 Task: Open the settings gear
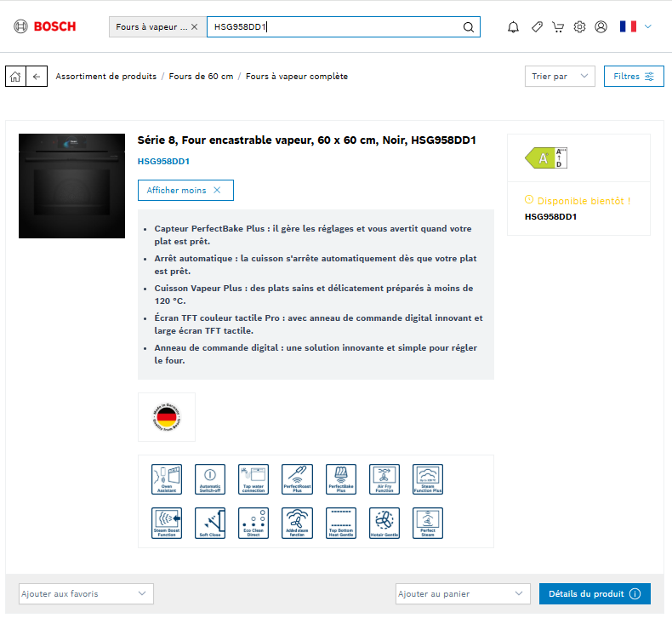click(x=579, y=27)
